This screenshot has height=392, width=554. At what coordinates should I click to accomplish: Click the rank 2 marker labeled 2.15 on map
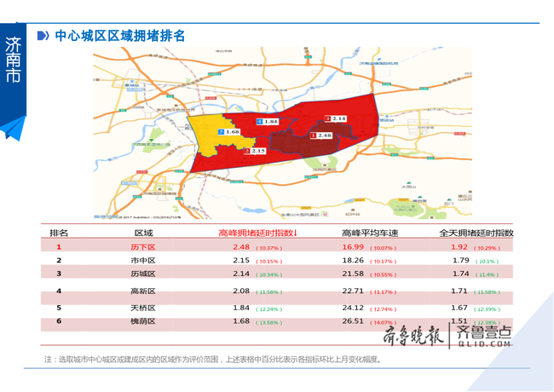pos(254,151)
